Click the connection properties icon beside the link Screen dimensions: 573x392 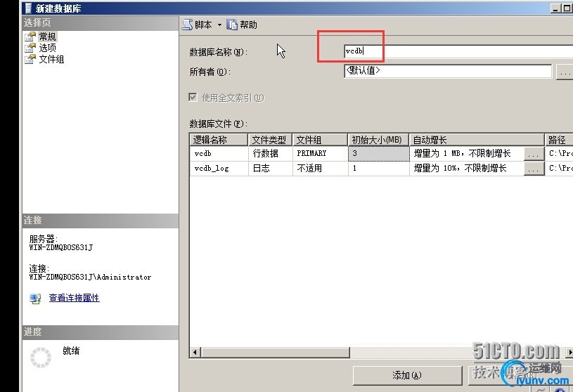point(35,299)
